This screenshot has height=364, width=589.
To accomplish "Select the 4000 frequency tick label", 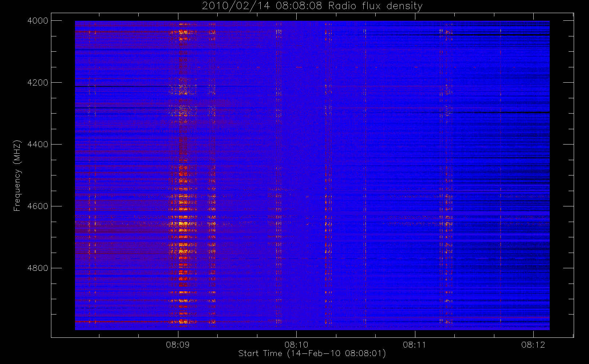I will click(x=38, y=21).
